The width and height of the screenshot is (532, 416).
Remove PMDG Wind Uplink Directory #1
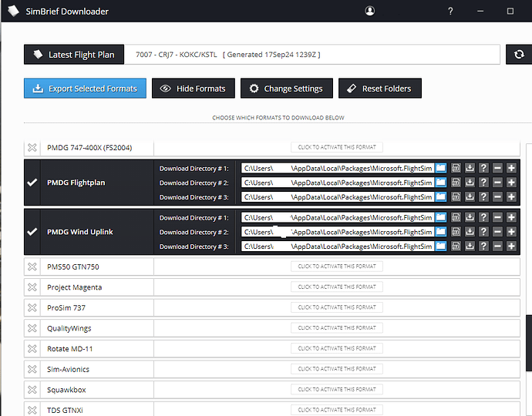[x=497, y=218]
